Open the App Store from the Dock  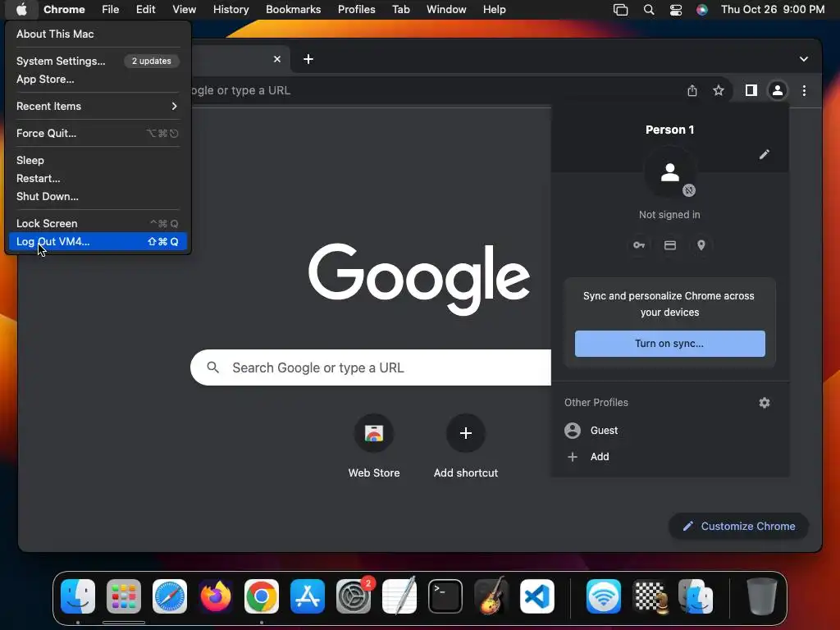pos(308,596)
